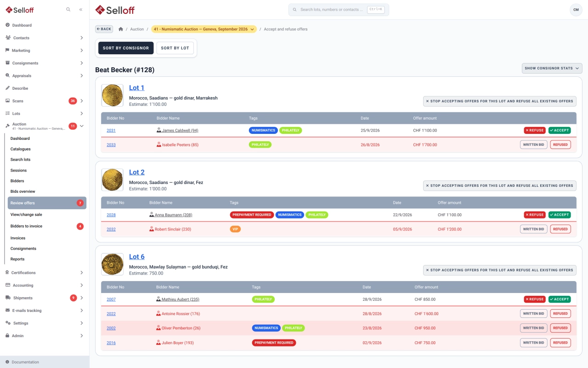Click the Settings gears icon
Screen dimensions: 588x368
point(8,323)
